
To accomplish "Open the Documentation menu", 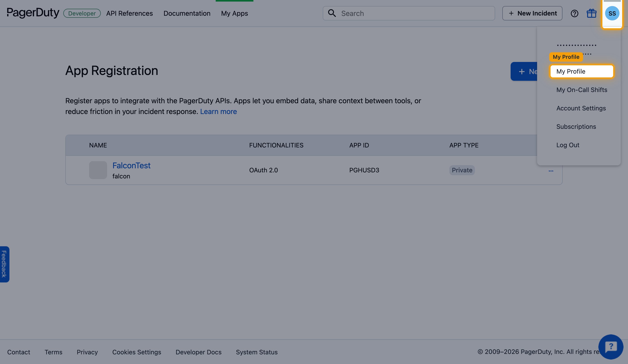I will coord(187,13).
